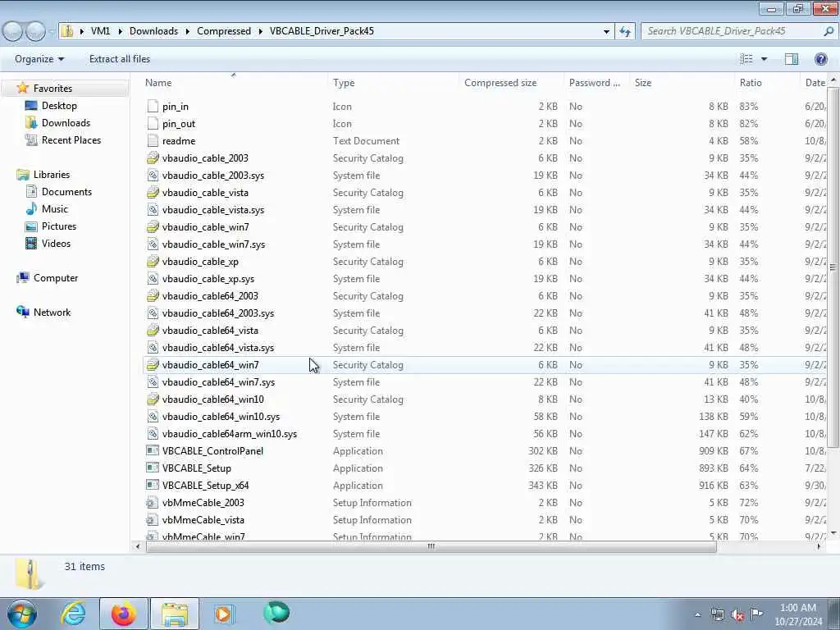Click the vbaudio_cable64_win10 catalog icon
Screen dimensions: 840x630
153,399
